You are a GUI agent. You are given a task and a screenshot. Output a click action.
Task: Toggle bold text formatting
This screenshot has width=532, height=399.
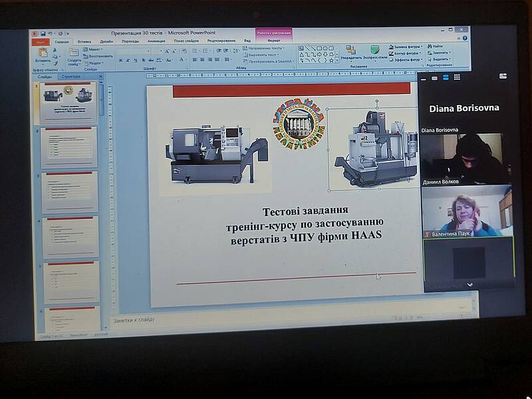(x=121, y=60)
